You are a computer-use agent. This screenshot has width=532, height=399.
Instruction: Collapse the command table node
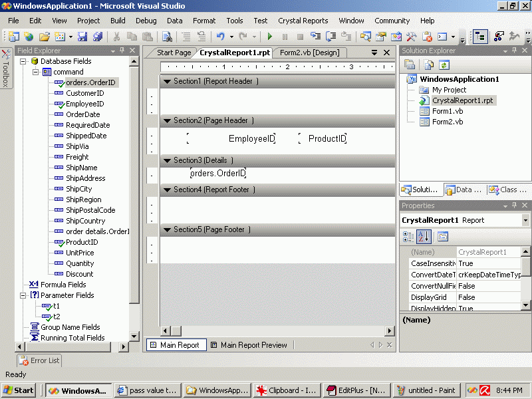coord(36,72)
